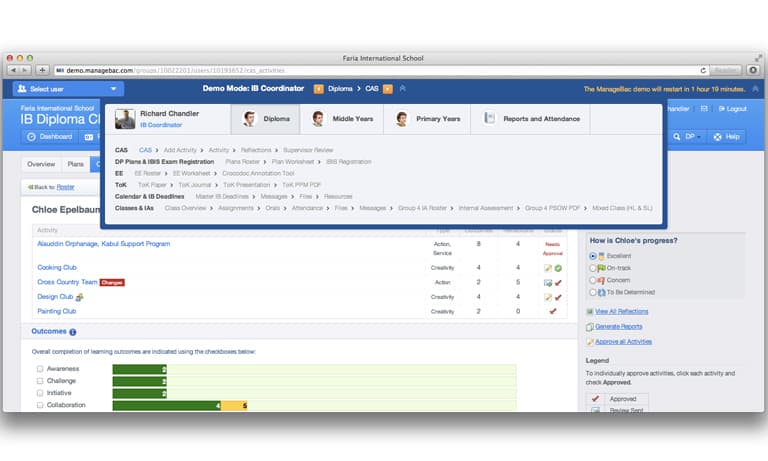Screen dimensions: 768x461
Task: Open the Plans tab
Action: pyautogui.click(x=75, y=164)
